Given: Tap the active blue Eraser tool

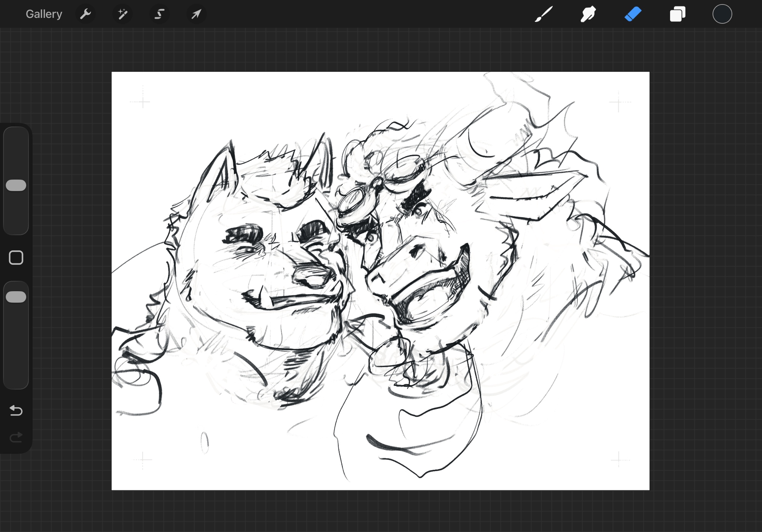Looking at the screenshot, I should (633, 14).
